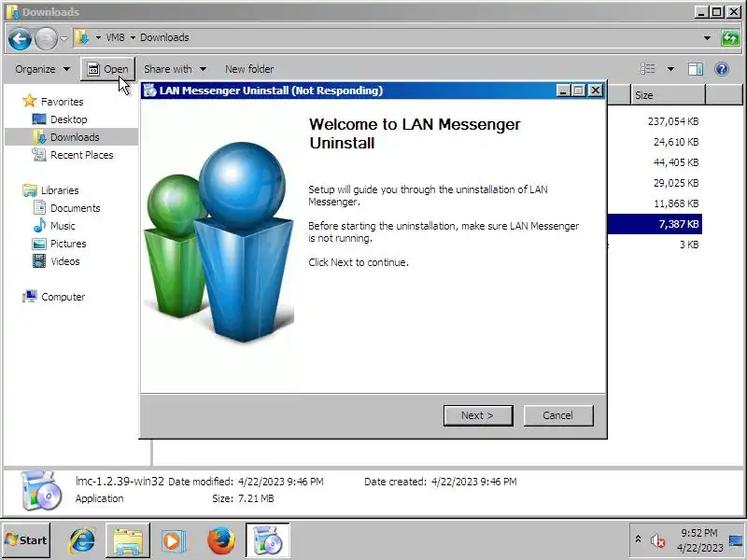
Task: Launch Windows Media Player from taskbar
Action: tap(173, 541)
